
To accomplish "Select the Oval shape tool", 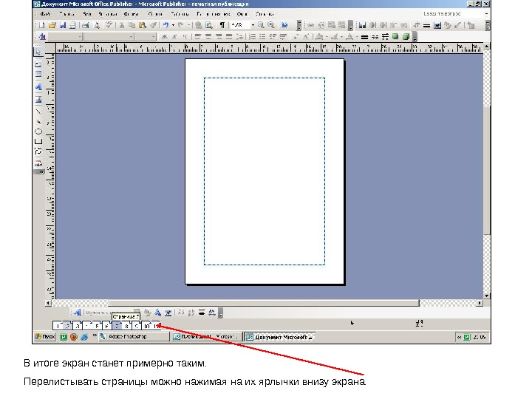I will coord(38,132).
